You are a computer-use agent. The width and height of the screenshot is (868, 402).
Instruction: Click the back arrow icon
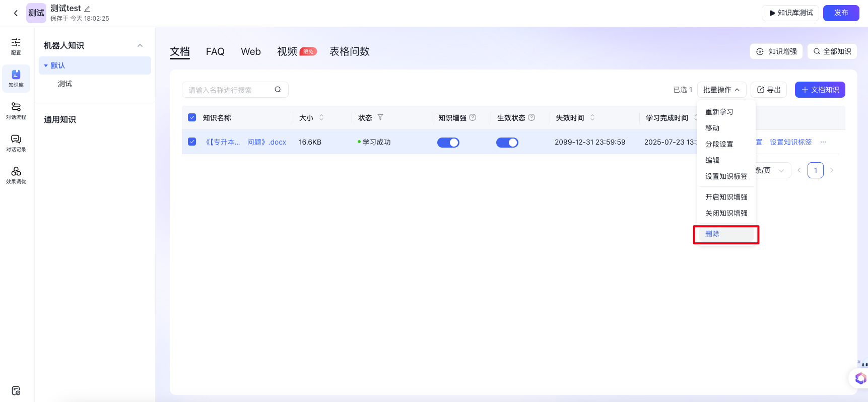(16, 13)
